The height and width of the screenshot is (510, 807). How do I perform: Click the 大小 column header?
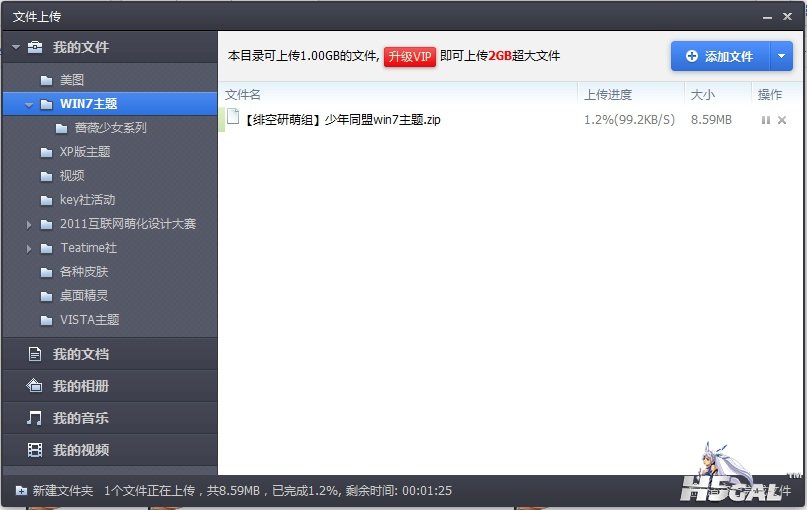tap(703, 95)
